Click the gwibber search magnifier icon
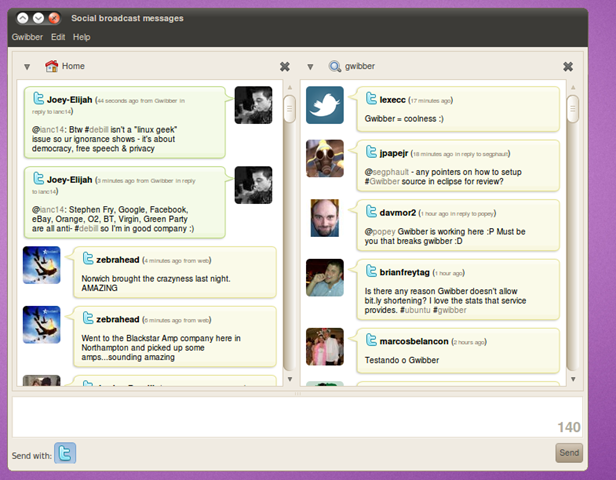Image resolution: width=616 pixels, height=480 pixels. point(335,66)
